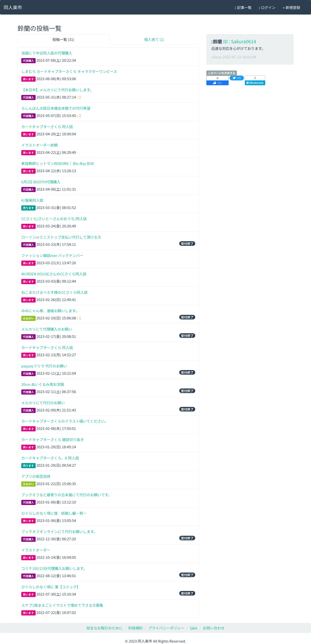Click the 受付終了 badge on paypayフリマ post

click(x=187, y=372)
